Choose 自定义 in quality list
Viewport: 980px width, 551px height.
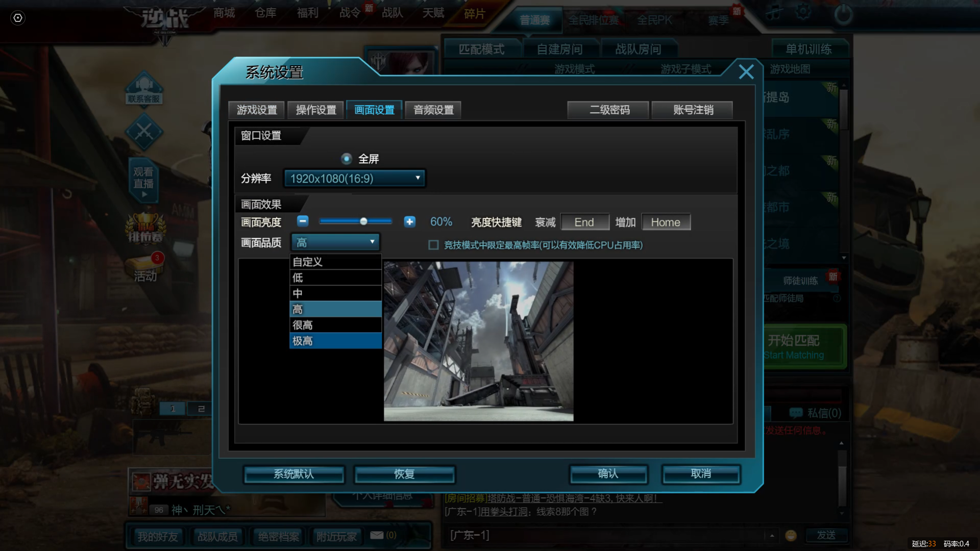[335, 262]
